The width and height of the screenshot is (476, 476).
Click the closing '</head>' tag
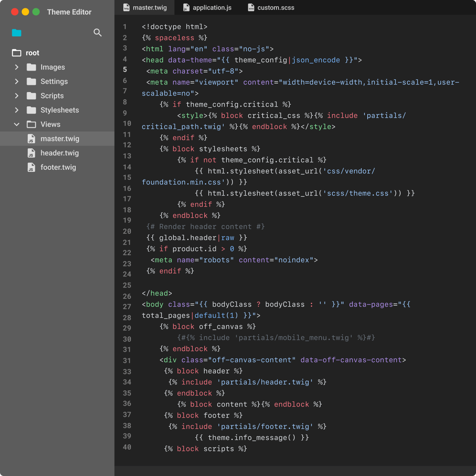pos(157,293)
